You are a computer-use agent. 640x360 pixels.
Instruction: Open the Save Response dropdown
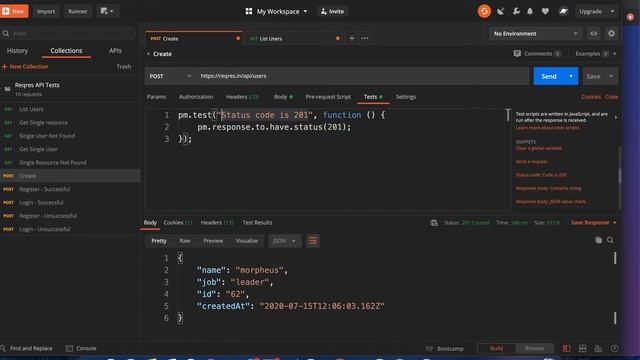pos(593,222)
